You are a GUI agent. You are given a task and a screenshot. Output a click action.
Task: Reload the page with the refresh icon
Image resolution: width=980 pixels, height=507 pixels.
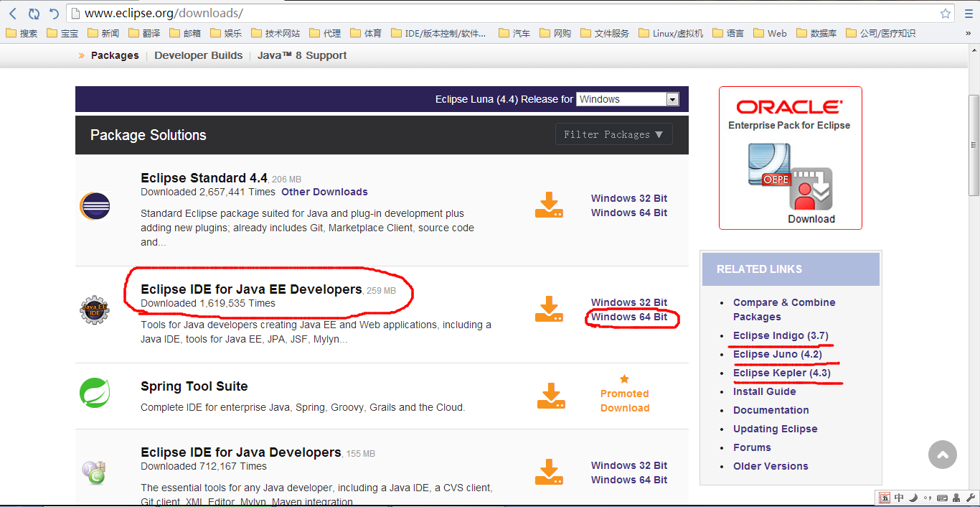(x=34, y=14)
